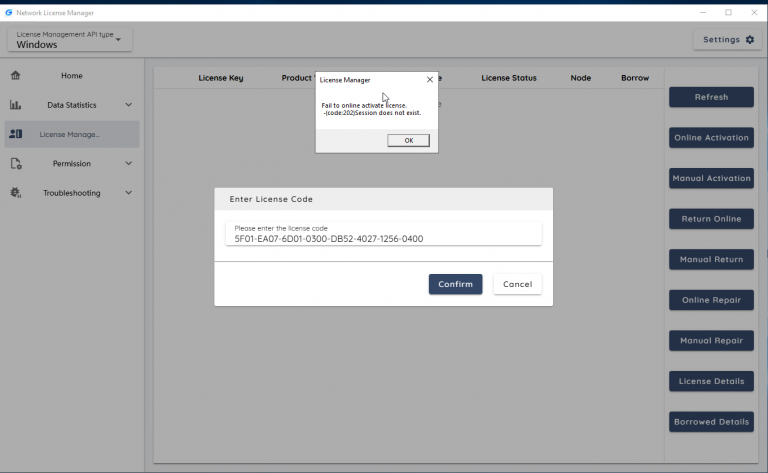Screen dimensions: 768x473
Task: Click the Enter License Code dialog title
Action: click(271, 199)
